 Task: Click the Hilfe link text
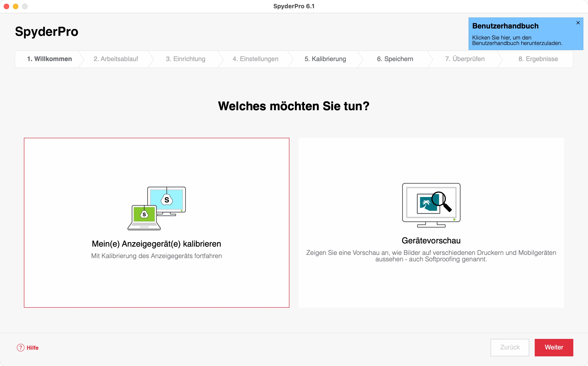(x=32, y=348)
